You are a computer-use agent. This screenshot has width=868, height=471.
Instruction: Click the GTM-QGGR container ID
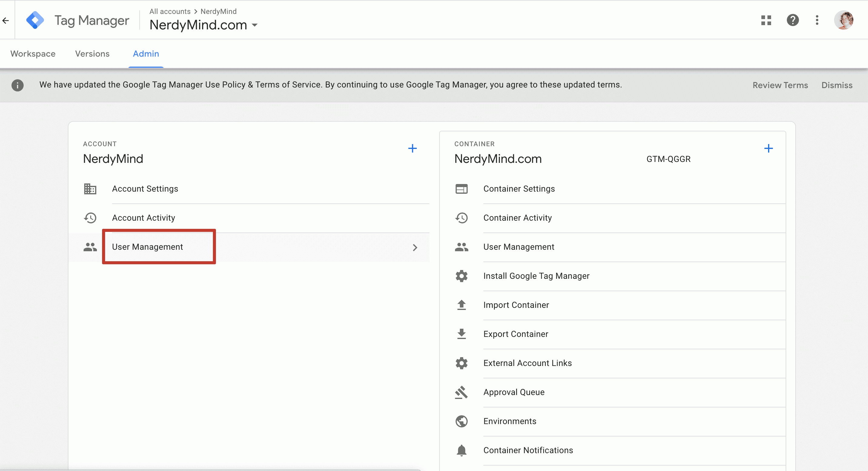(x=668, y=159)
